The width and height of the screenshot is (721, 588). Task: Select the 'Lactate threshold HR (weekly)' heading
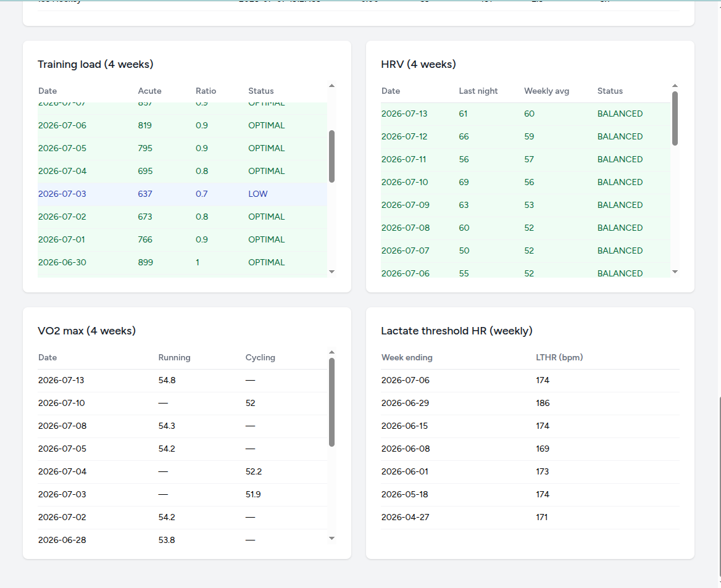click(x=457, y=331)
